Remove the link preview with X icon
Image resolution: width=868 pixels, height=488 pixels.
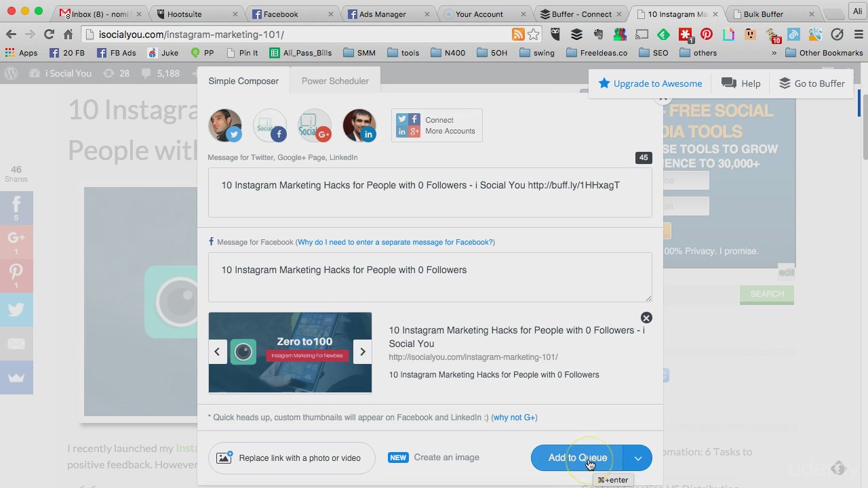[x=646, y=318]
